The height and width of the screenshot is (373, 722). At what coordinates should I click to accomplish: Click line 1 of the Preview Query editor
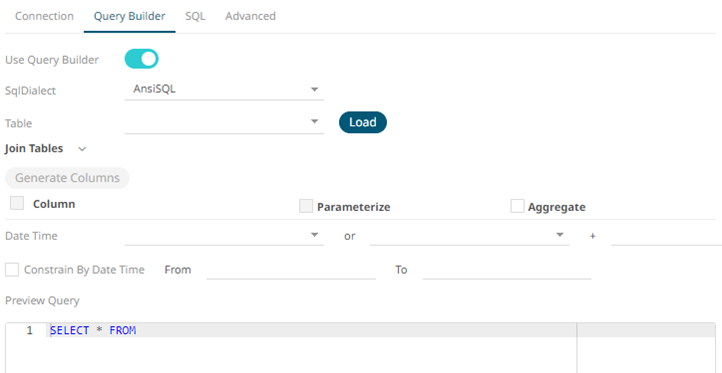[x=313, y=330]
